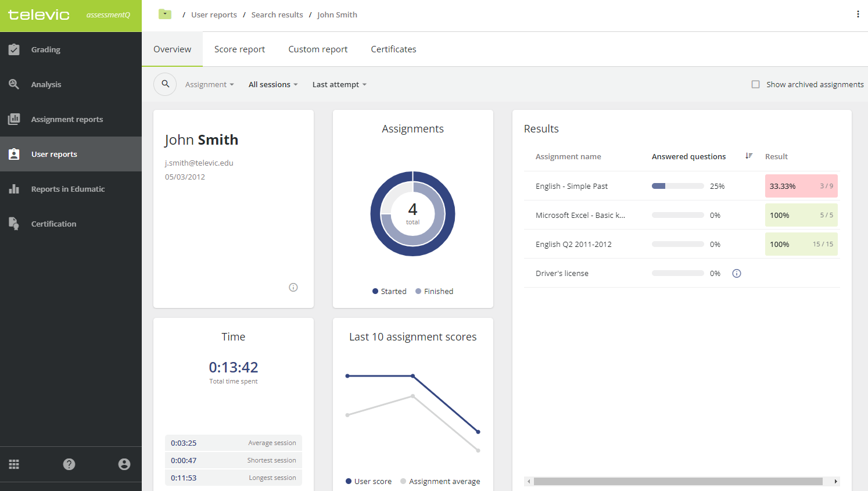Open the Analysis magnifier icon

pos(14,84)
